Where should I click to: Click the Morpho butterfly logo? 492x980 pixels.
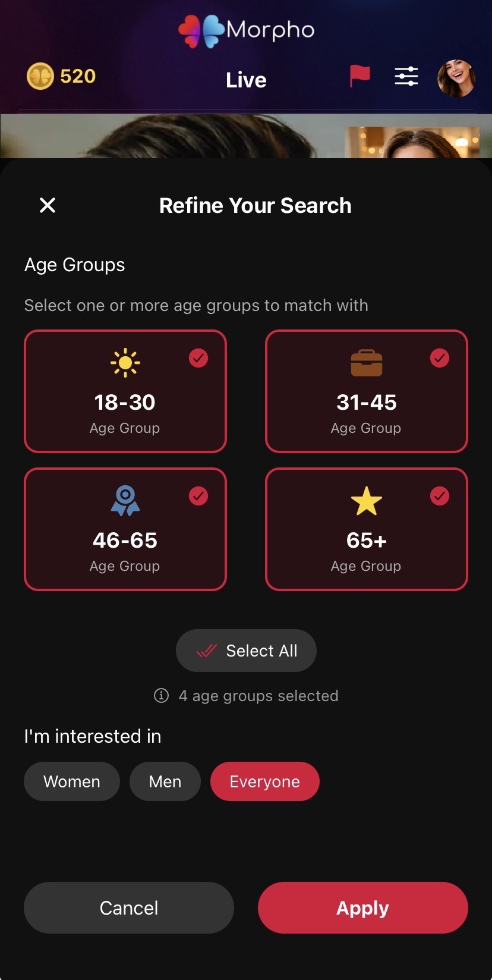pyautogui.click(x=202, y=31)
